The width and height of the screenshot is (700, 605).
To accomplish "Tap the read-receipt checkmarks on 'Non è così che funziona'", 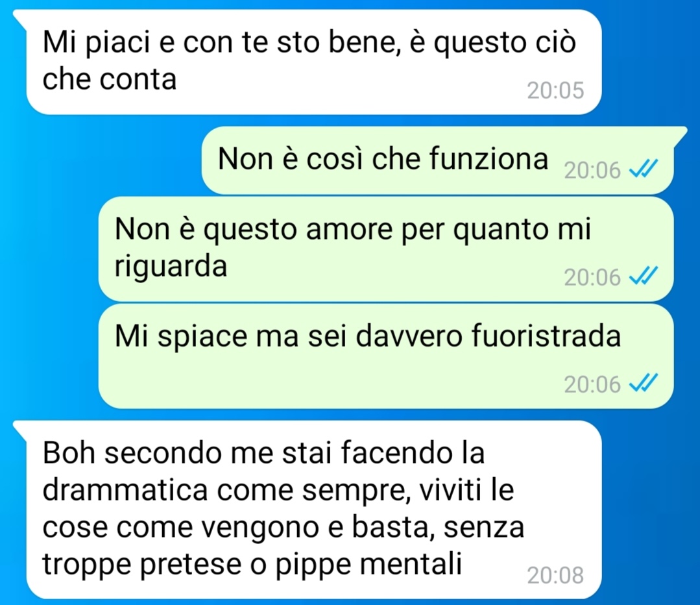I will point(643,169).
